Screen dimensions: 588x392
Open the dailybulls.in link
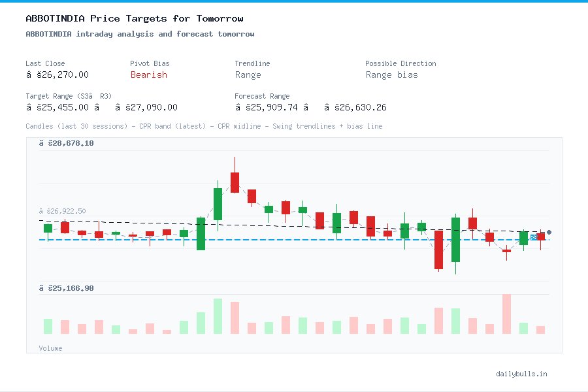[523, 374]
